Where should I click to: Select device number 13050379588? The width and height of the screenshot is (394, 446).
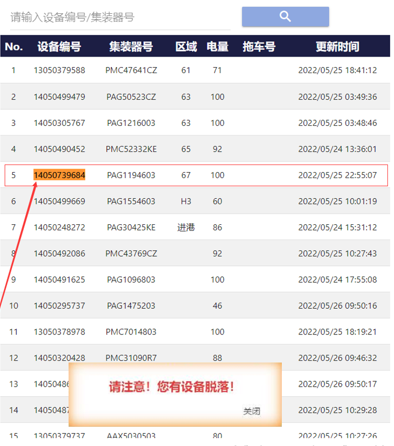tap(59, 70)
